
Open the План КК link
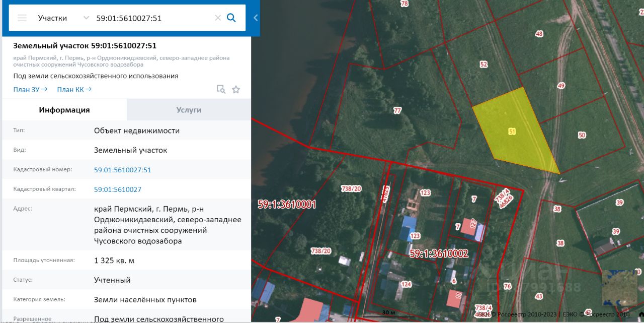point(74,89)
